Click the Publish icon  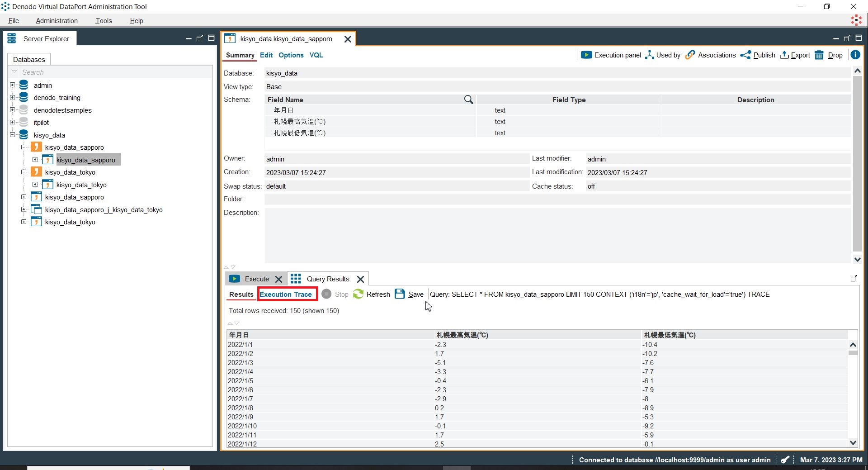tap(745, 55)
